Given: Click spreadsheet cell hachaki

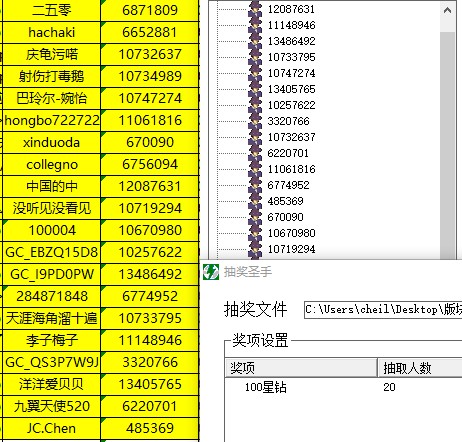Looking at the screenshot, I should [x=51, y=32].
